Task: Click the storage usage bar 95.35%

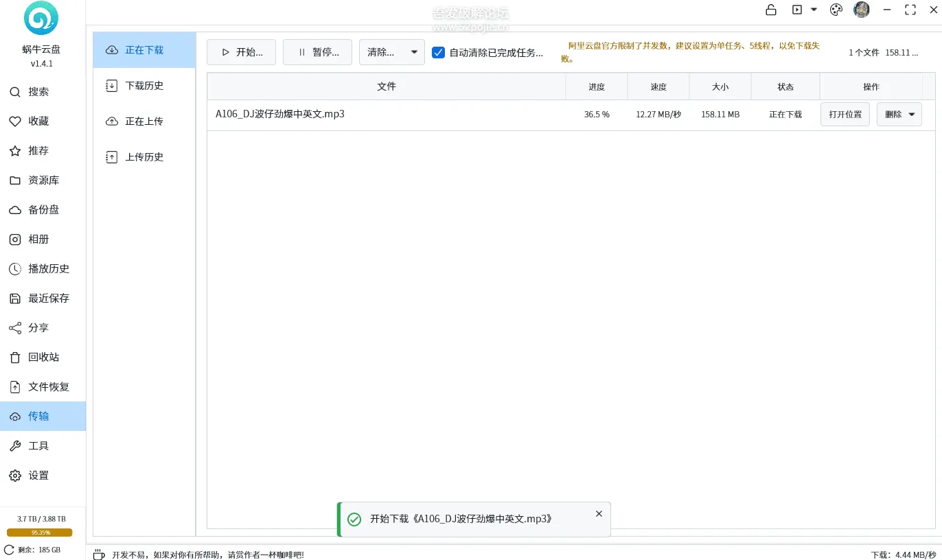Action: coord(40,533)
